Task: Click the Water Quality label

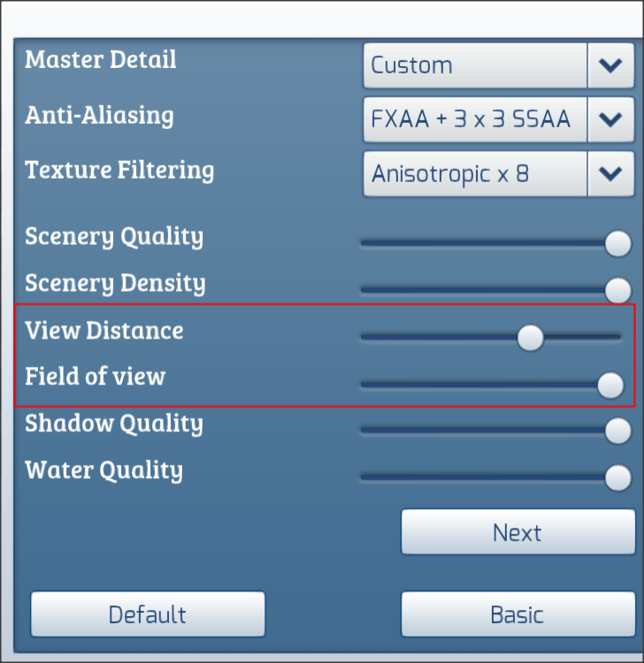Action: (103, 470)
